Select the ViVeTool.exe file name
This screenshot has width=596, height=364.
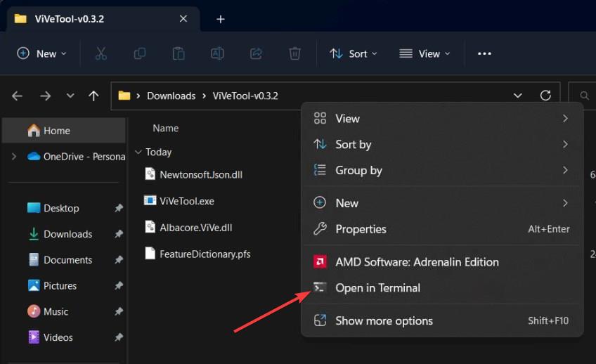187,201
